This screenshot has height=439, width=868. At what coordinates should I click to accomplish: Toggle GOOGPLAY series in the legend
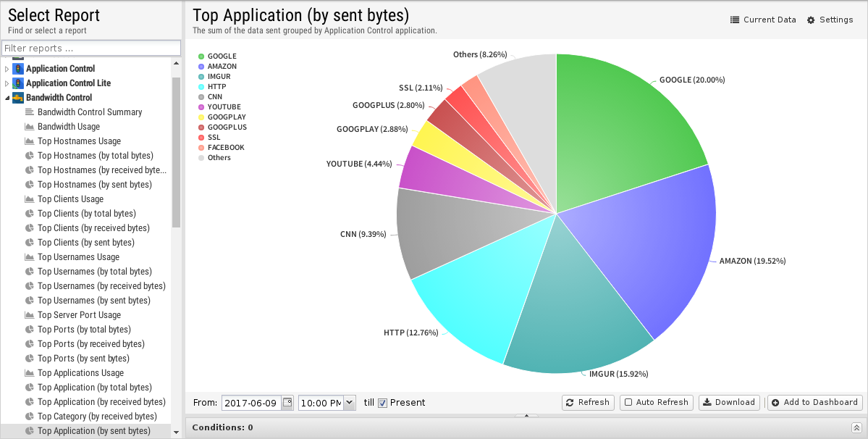(222, 117)
